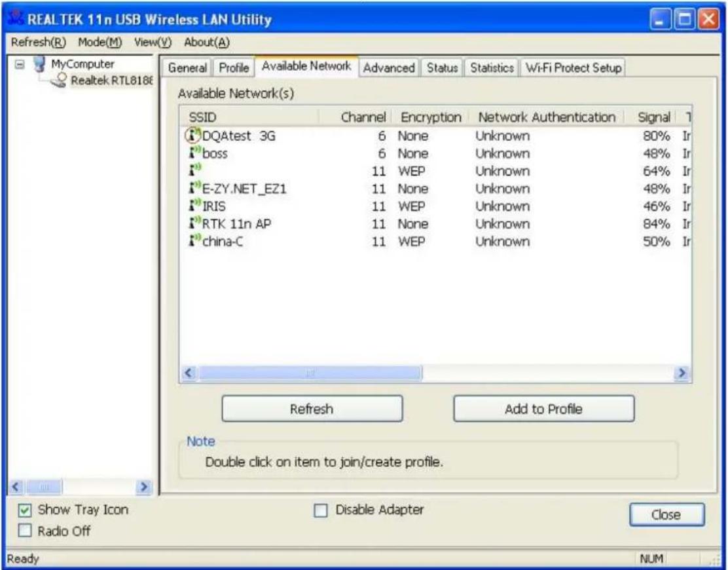Click the WEP encryption cell for IRIS
Image resolution: width=728 pixels, height=570 pixels.
[x=411, y=206]
